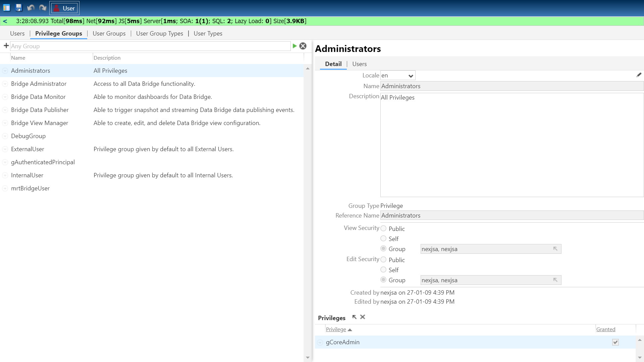Expand the Bridge Administrator row menu
The image size is (644, 362).
[x=5, y=84]
